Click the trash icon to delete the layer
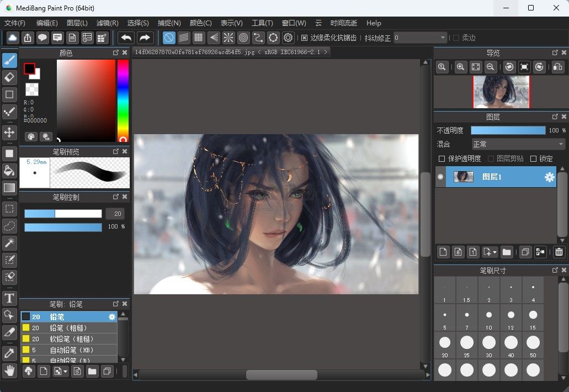The height and width of the screenshot is (392, 569). (559, 252)
